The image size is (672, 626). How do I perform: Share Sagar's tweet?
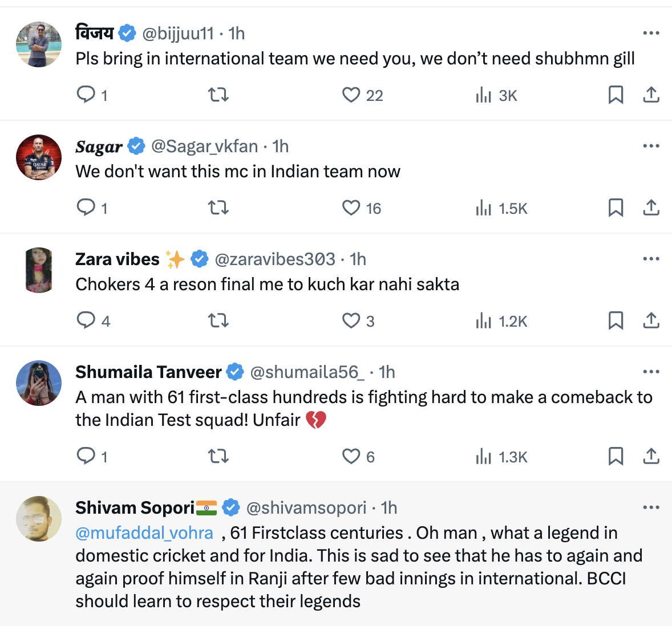(651, 208)
